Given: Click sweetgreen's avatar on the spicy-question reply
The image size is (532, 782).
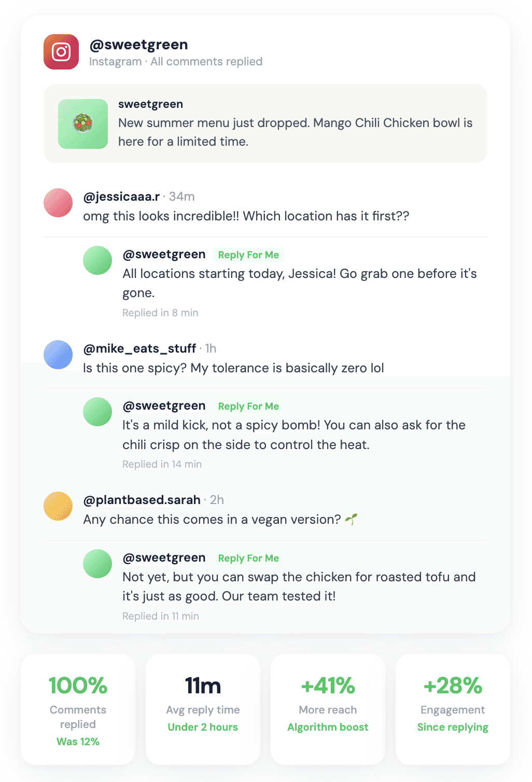Looking at the screenshot, I should click(97, 411).
